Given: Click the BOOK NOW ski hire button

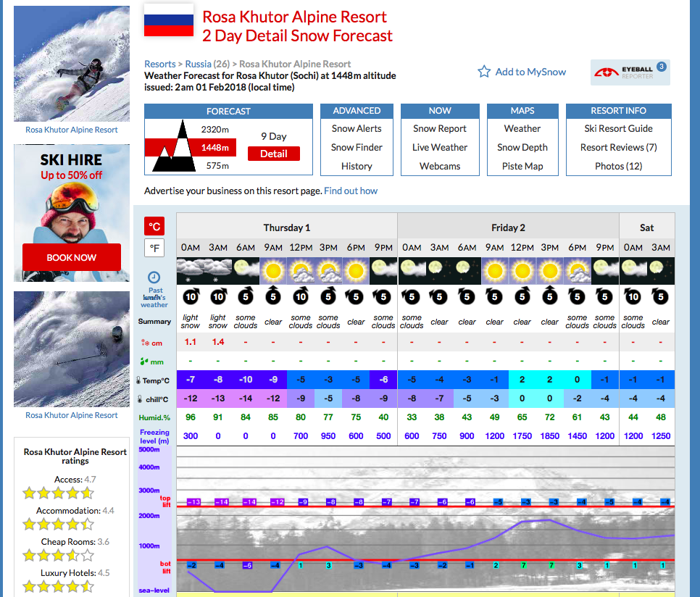Looking at the screenshot, I should pos(72,257).
